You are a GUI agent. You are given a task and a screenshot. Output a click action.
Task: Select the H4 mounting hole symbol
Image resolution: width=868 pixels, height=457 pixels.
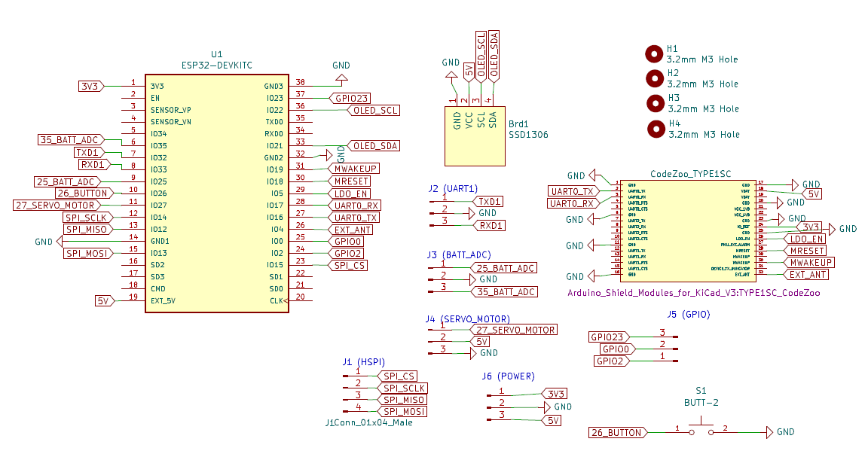tap(656, 129)
